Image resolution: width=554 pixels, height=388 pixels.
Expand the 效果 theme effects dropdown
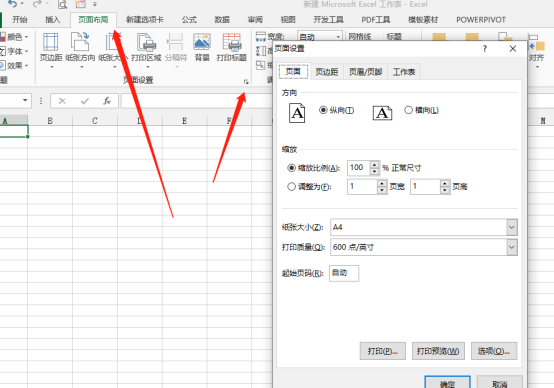26,66
